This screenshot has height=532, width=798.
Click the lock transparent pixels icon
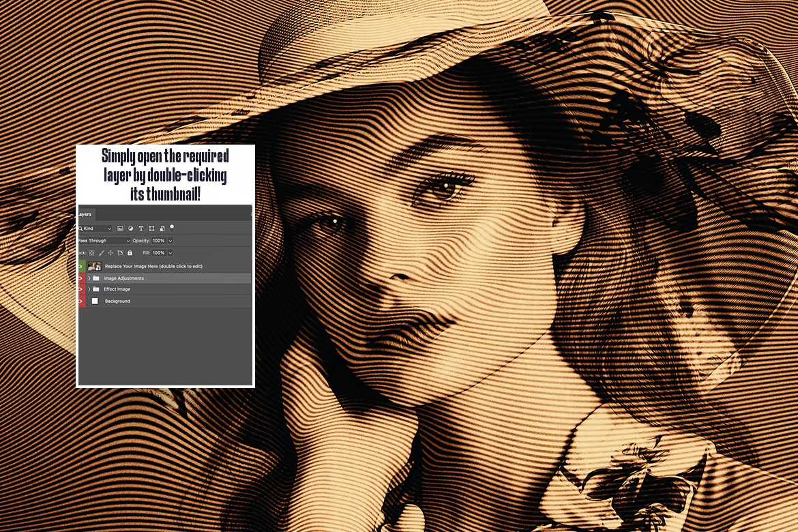[91, 253]
